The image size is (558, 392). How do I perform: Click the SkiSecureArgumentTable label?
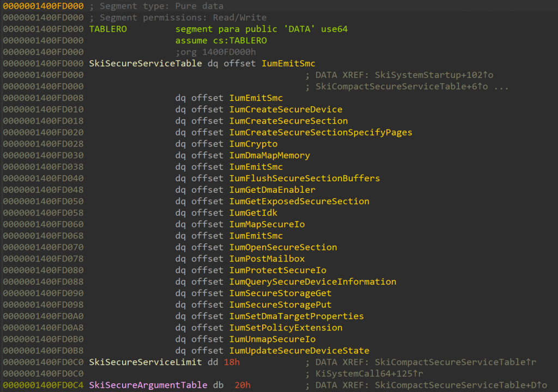(x=148, y=385)
